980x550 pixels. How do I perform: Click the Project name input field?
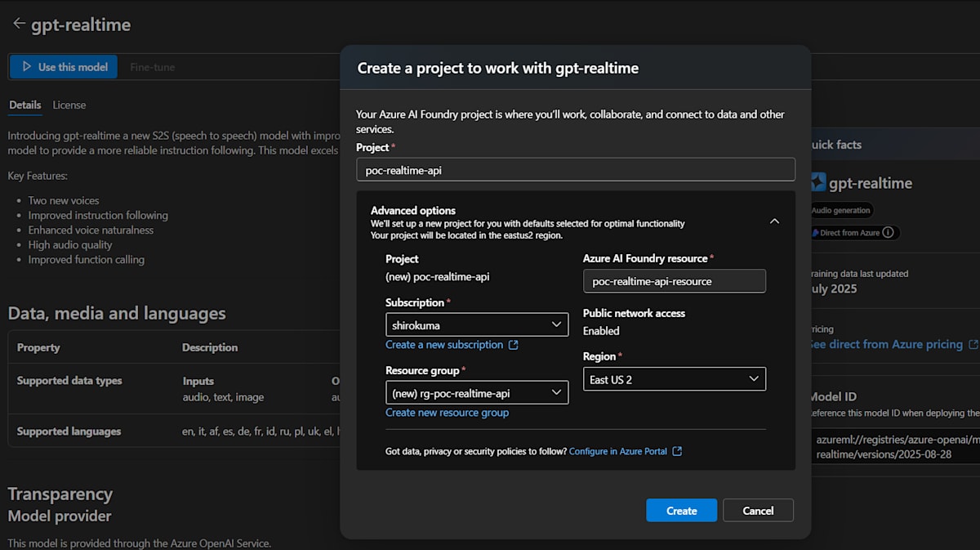[576, 170]
